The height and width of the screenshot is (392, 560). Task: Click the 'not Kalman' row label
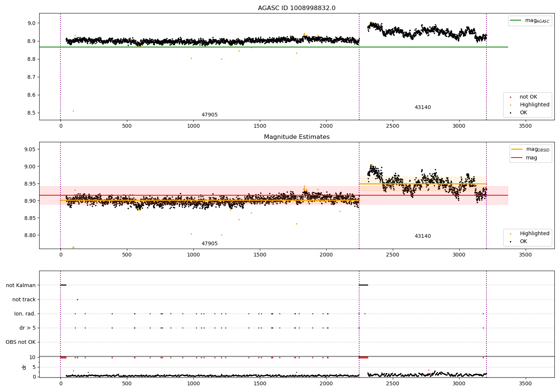(21, 286)
